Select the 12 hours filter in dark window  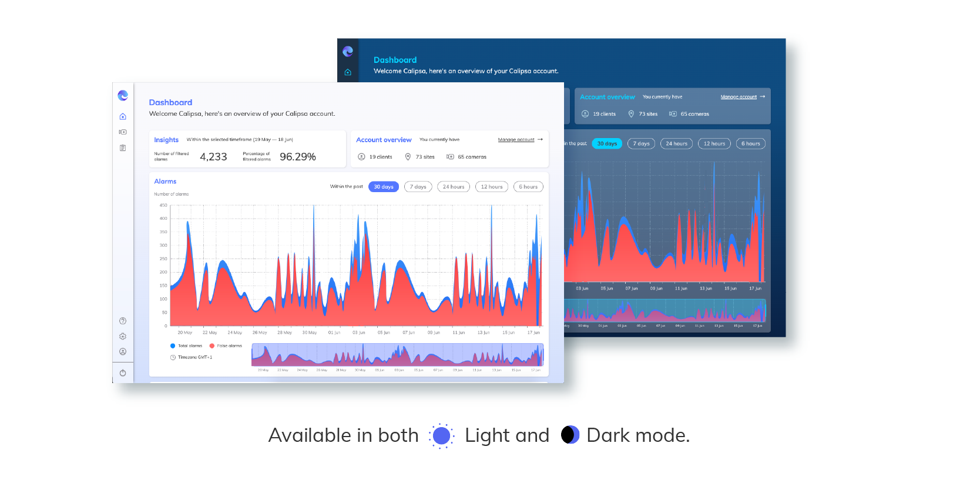714,143
